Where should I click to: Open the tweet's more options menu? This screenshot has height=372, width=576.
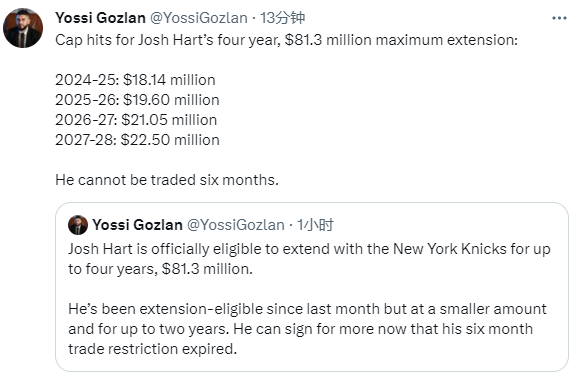tap(559, 18)
